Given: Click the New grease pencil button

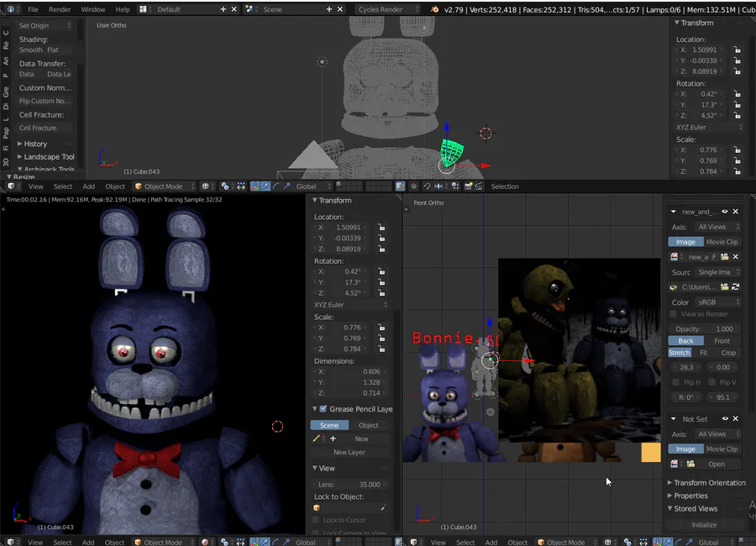Looking at the screenshot, I should click(361, 438).
